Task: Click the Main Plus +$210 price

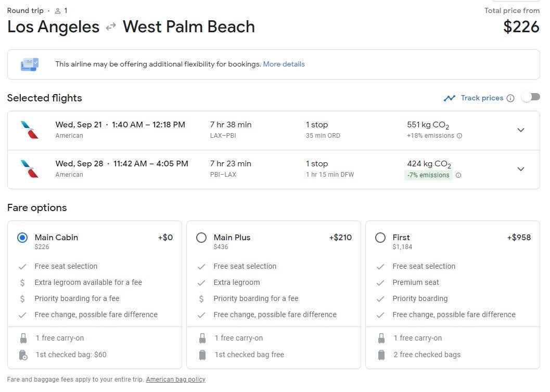Action: tap(340, 238)
